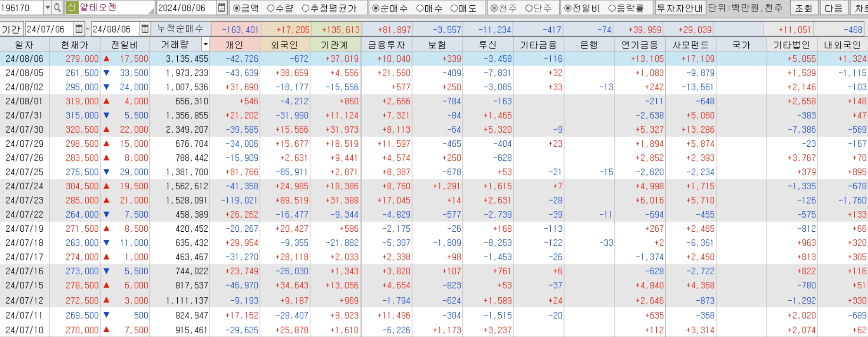This screenshot has width=868, height=337.
Task: Click the 2024/08/06 date field
Action: click(x=186, y=8)
